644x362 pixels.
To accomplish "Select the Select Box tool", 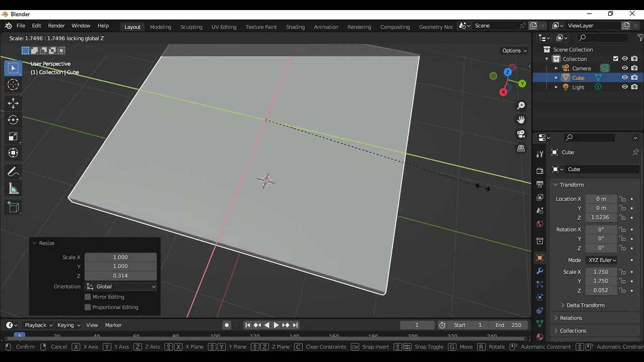I will click(14, 68).
